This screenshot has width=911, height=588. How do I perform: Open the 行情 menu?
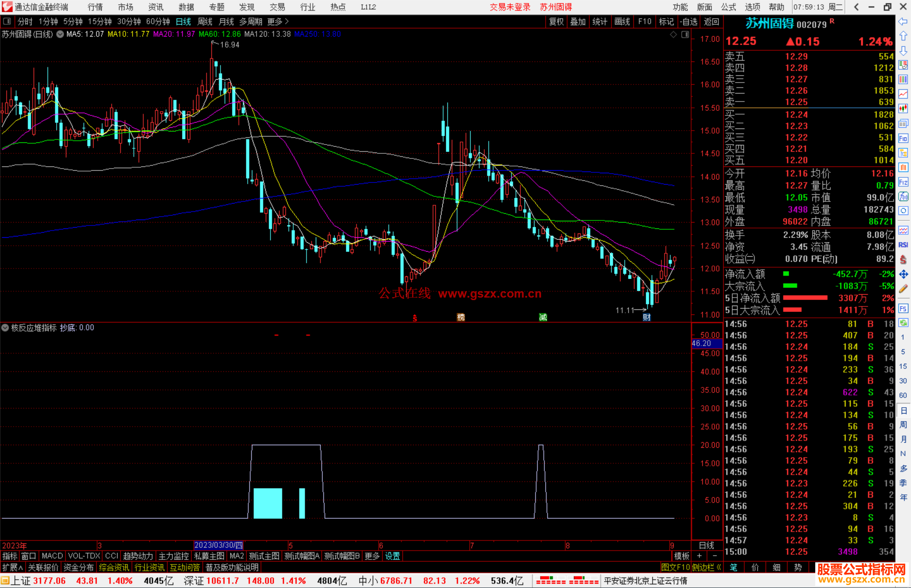(x=95, y=7)
